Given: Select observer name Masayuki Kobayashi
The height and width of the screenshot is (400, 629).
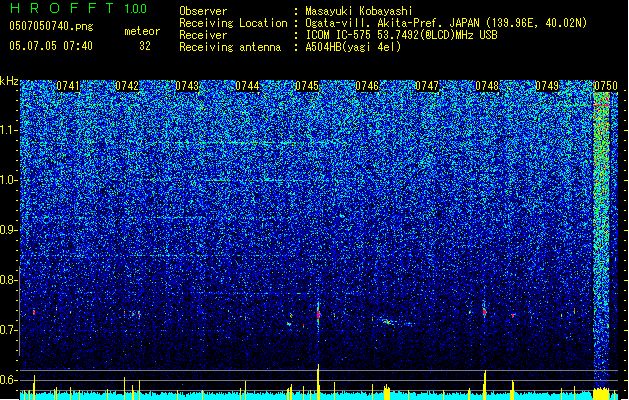Looking at the screenshot, I should 359,11.
